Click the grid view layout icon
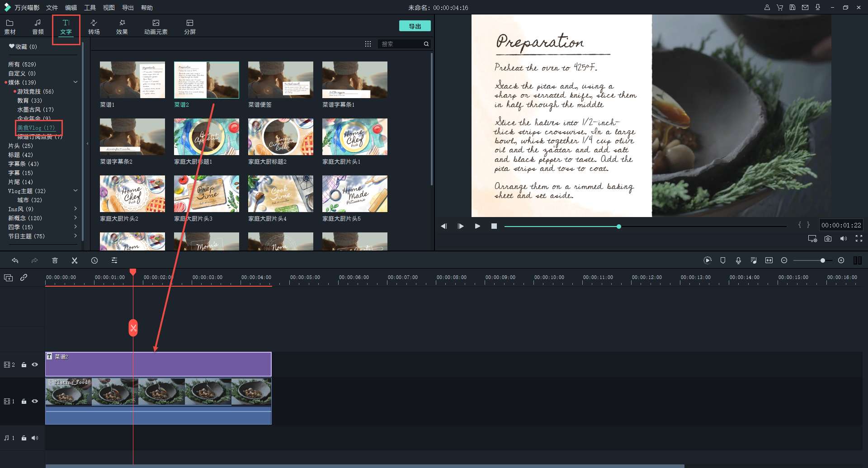 (368, 44)
